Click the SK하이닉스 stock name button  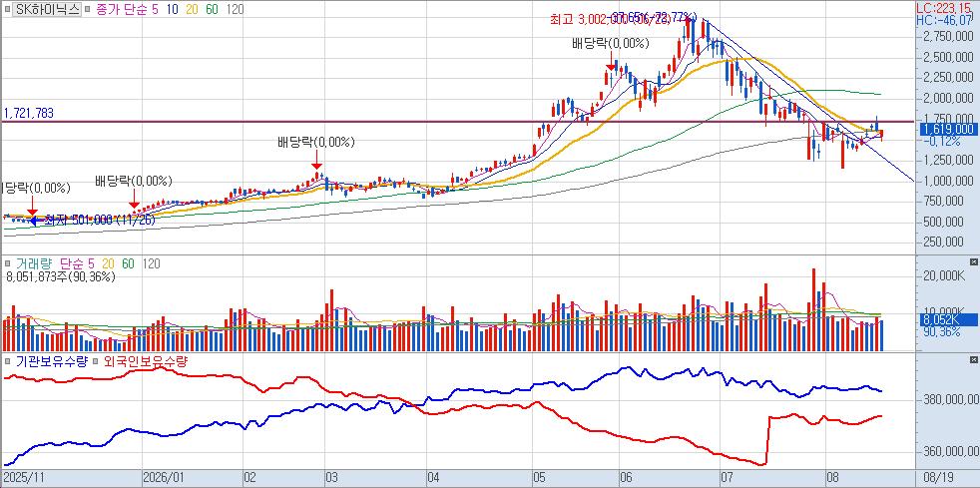click(48, 9)
